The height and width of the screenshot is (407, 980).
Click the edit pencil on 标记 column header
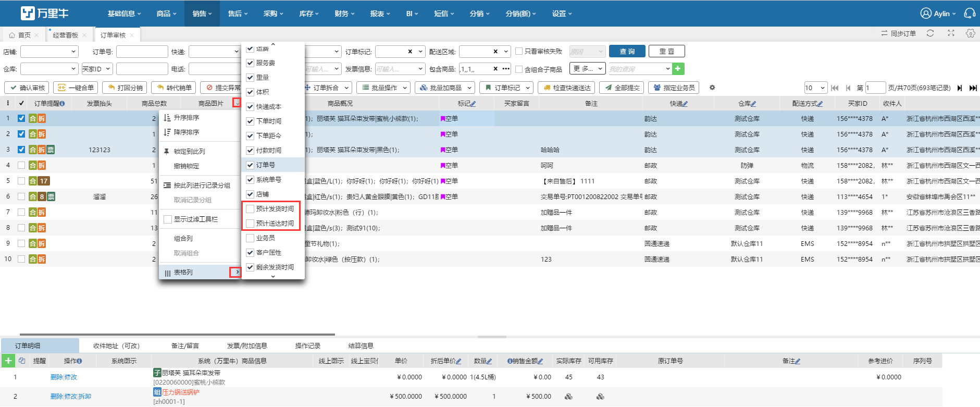pyautogui.click(x=473, y=104)
